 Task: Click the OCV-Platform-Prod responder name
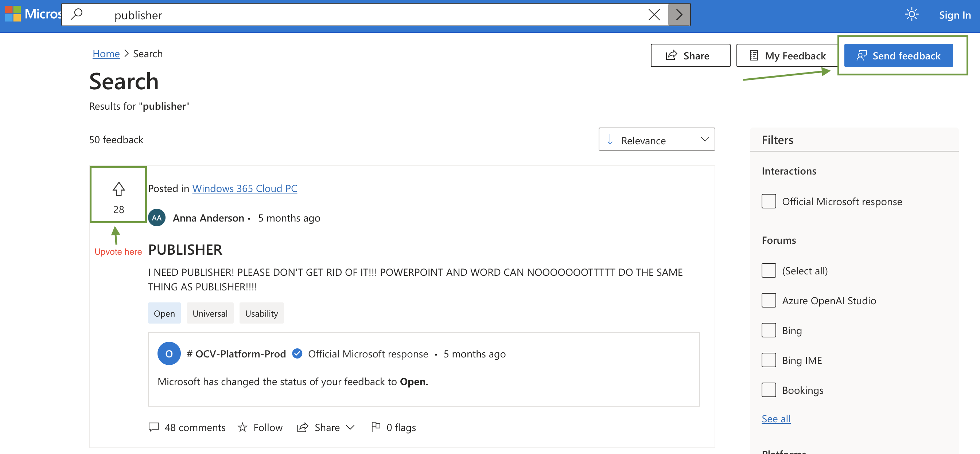(x=236, y=354)
